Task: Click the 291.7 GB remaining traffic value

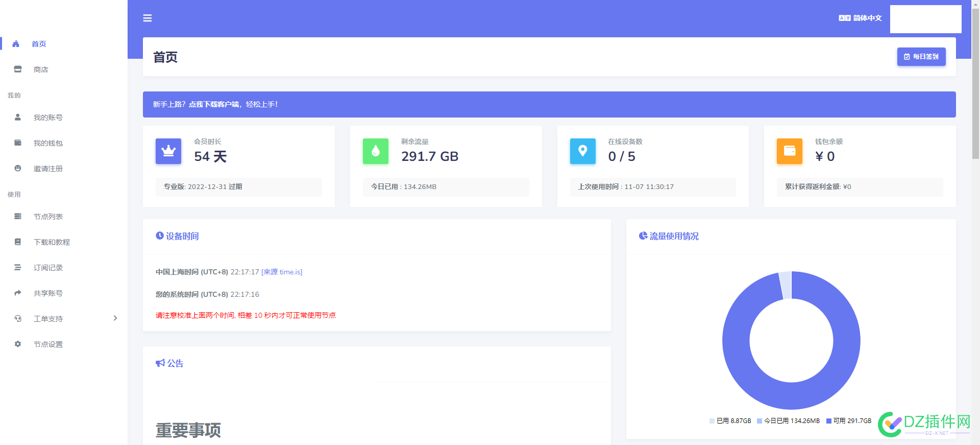Action: coord(430,156)
